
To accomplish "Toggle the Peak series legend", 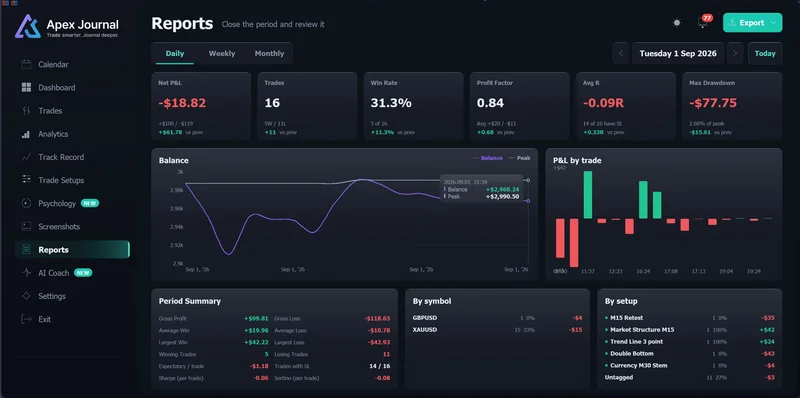I will (x=519, y=158).
